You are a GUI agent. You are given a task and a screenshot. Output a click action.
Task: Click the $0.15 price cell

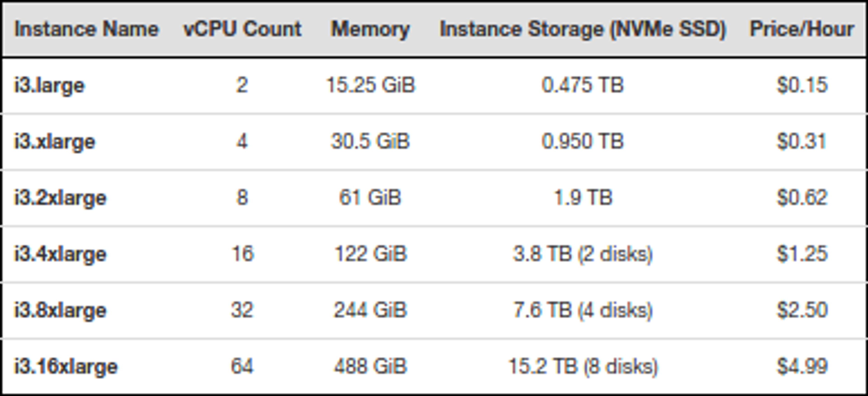[x=802, y=85]
